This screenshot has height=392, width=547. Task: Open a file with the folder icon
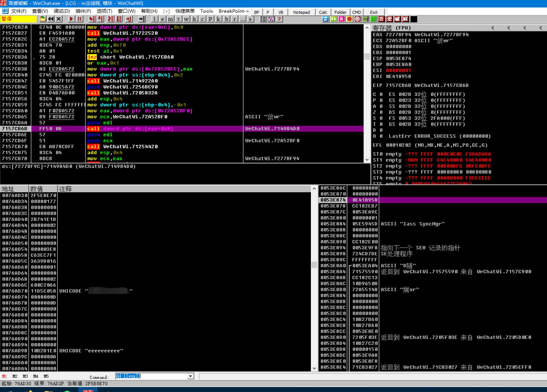(42, 19)
